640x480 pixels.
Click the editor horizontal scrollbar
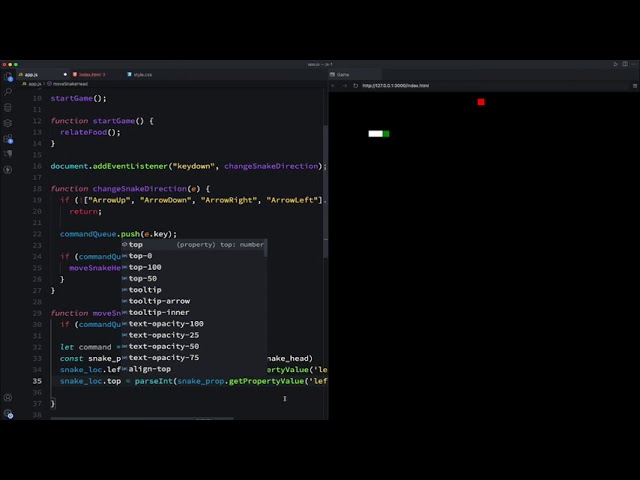[142, 418]
